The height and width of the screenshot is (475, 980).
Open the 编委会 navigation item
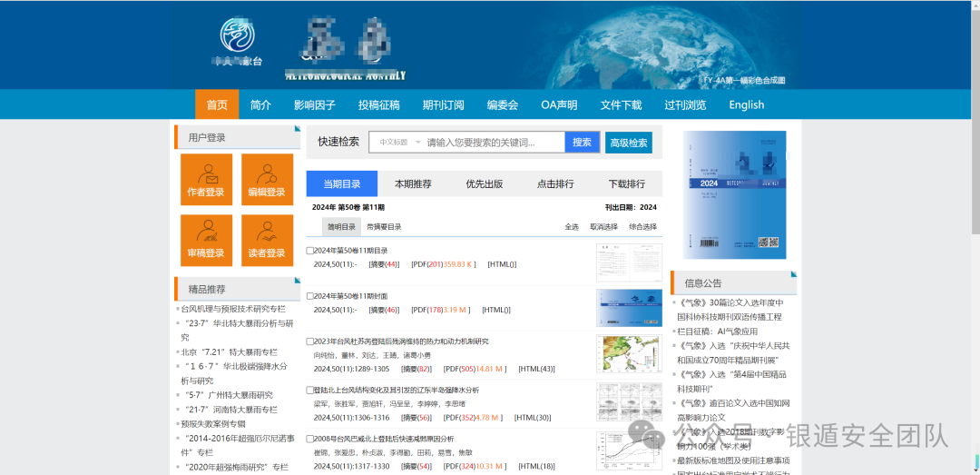[503, 104]
